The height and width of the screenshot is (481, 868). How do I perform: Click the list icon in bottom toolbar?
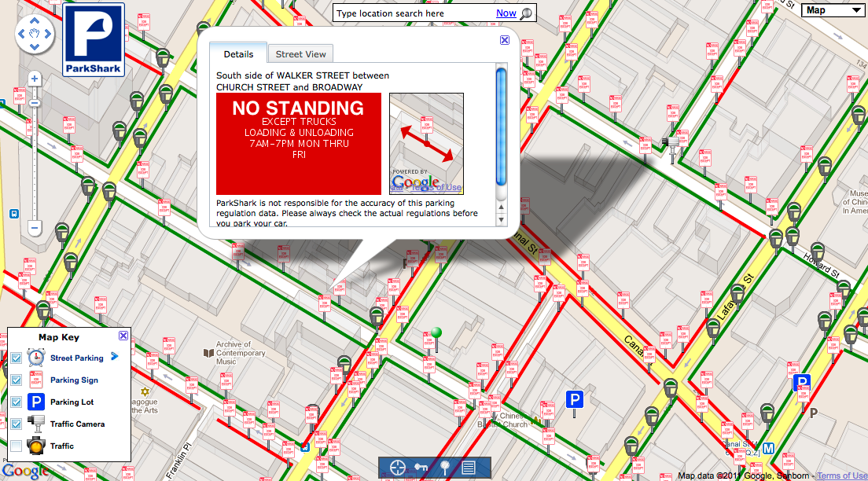pyautogui.click(x=469, y=468)
